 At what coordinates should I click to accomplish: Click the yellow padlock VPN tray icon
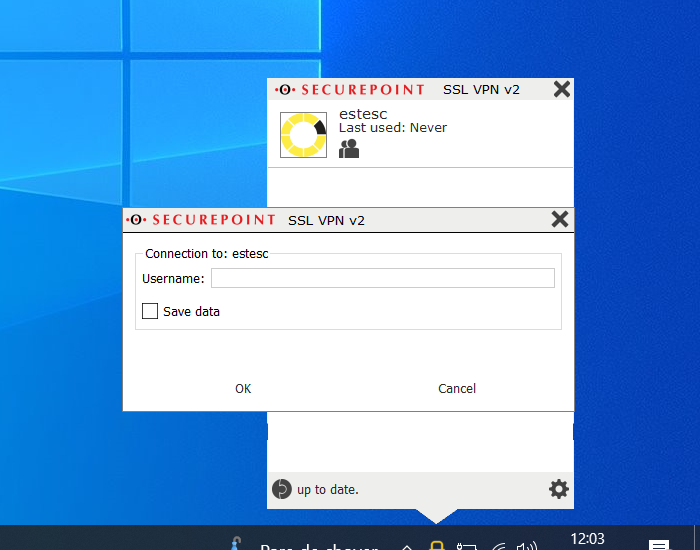click(x=437, y=545)
